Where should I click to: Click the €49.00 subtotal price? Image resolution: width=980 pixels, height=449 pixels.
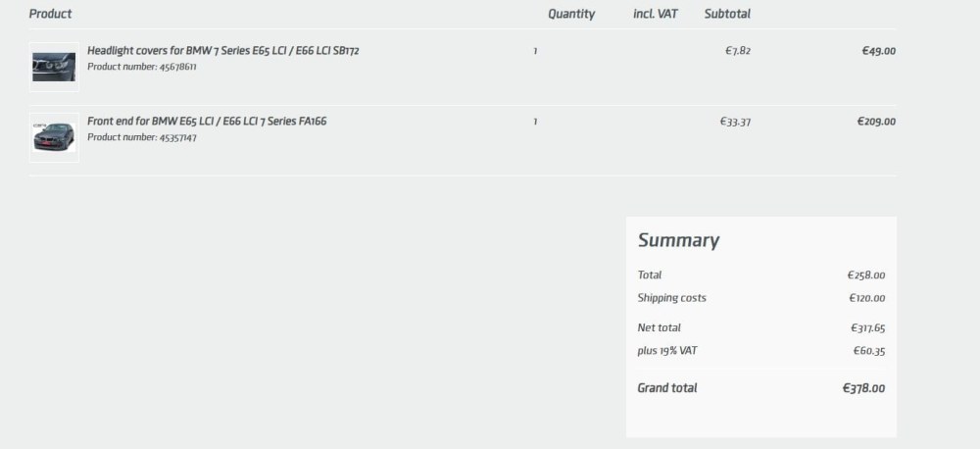[x=879, y=51]
